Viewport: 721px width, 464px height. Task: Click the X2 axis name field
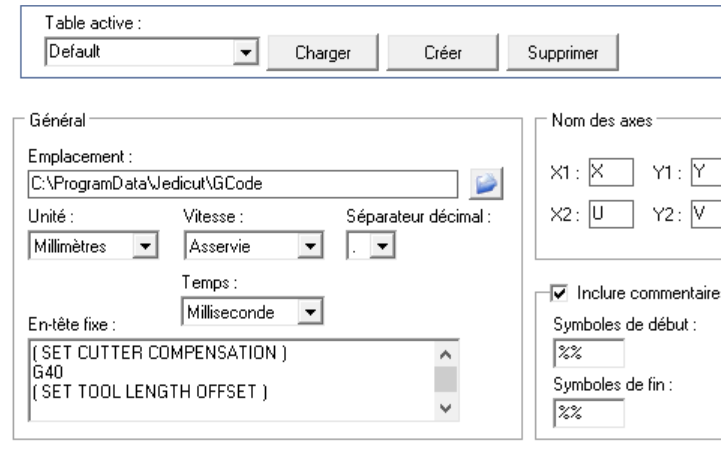pos(611,214)
